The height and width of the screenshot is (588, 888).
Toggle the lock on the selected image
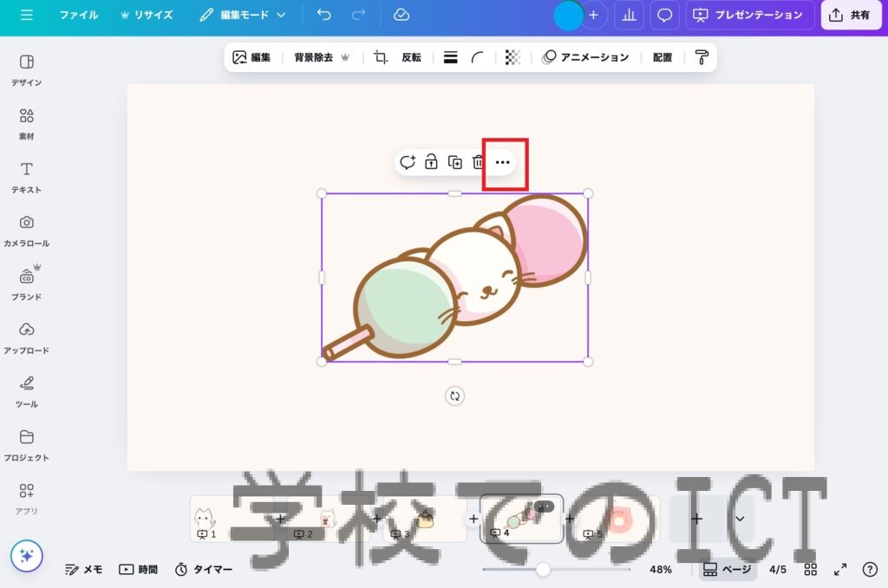pyautogui.click(x=431, y=162)
